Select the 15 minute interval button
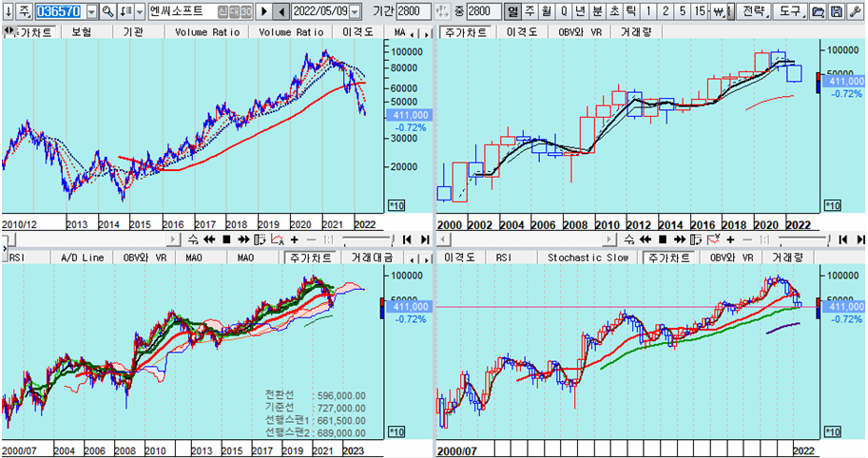Viewport: 868px width, 458px height. pos(700,11)
